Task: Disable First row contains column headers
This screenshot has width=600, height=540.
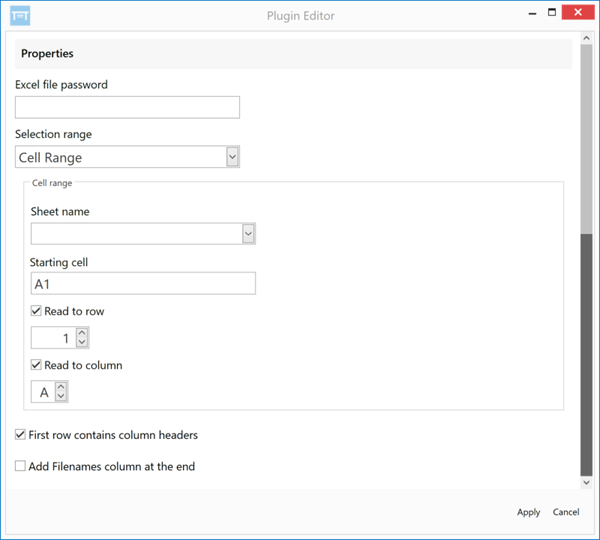Action: tap(20, 434)
